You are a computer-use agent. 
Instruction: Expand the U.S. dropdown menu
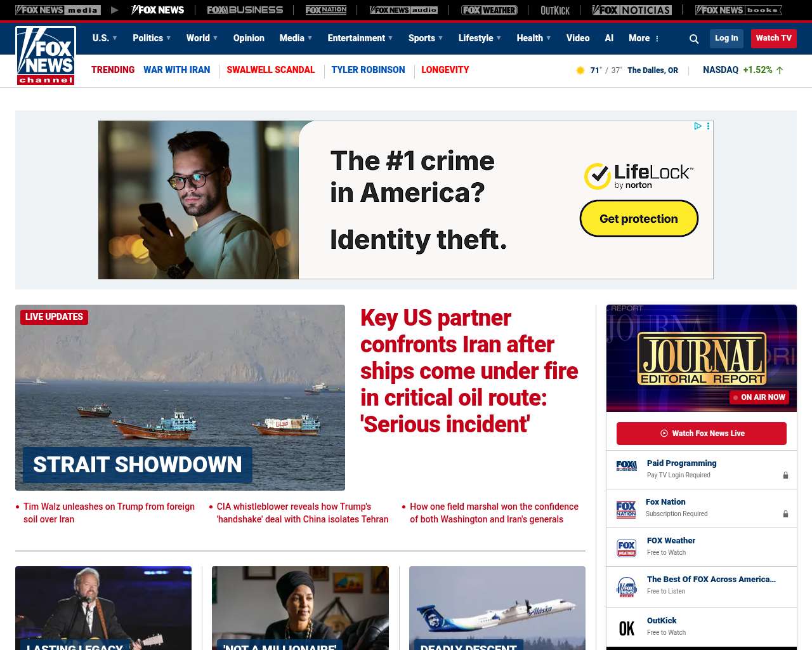pos(105,38)
